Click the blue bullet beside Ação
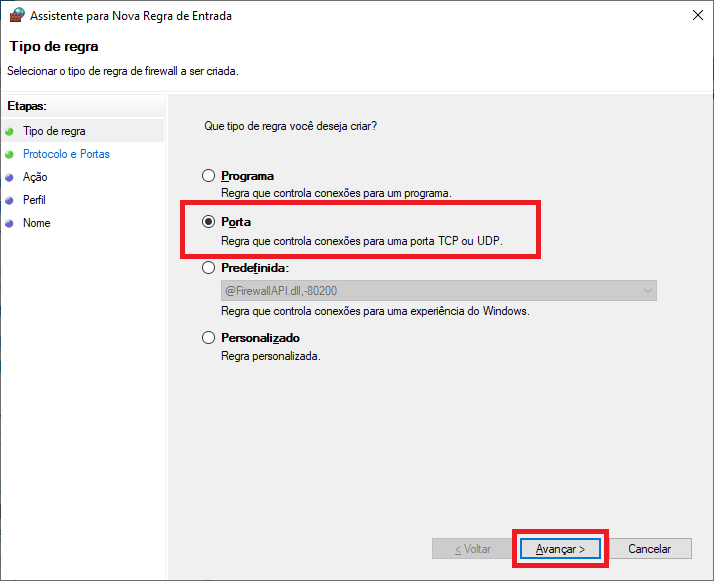The width and height of the screenshot is (714, 581). click(x=9, y=177)
